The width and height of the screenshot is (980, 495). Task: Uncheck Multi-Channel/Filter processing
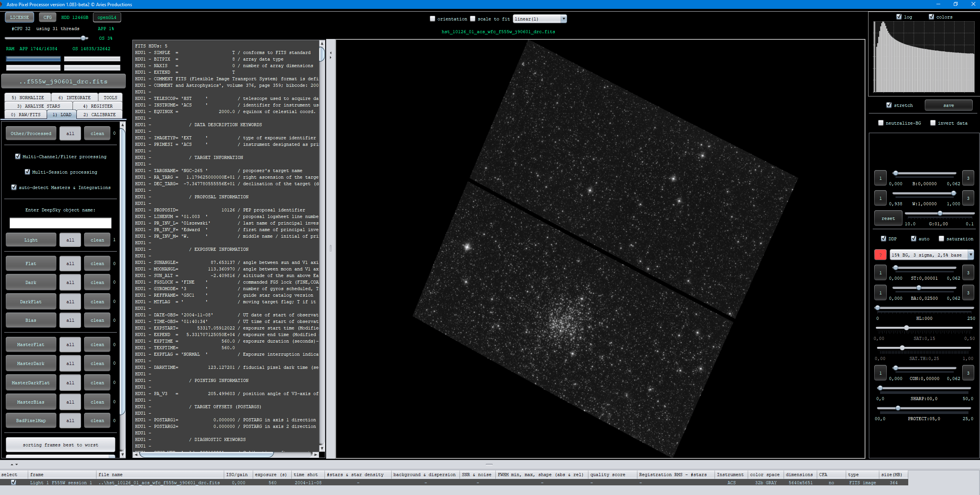point(18,156)
